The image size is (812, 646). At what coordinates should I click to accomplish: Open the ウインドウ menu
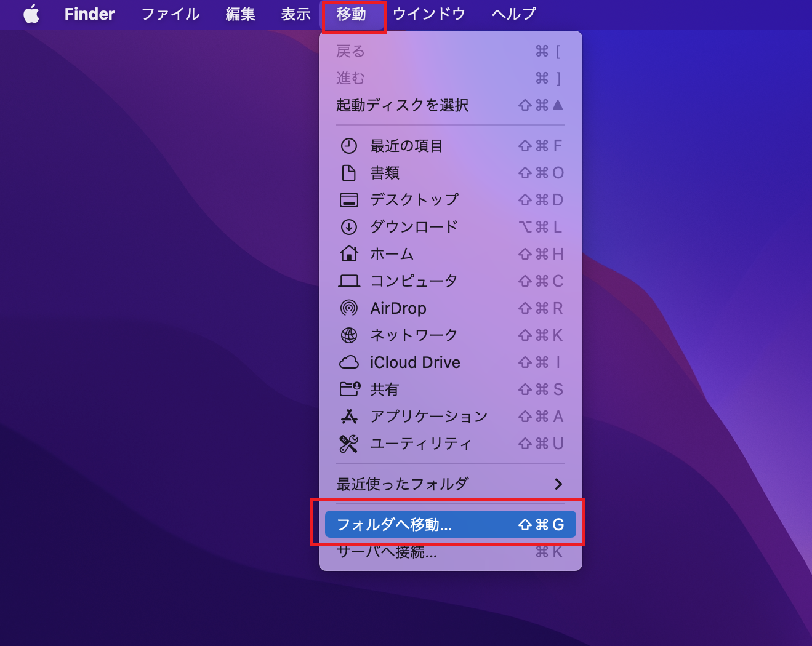429,14
